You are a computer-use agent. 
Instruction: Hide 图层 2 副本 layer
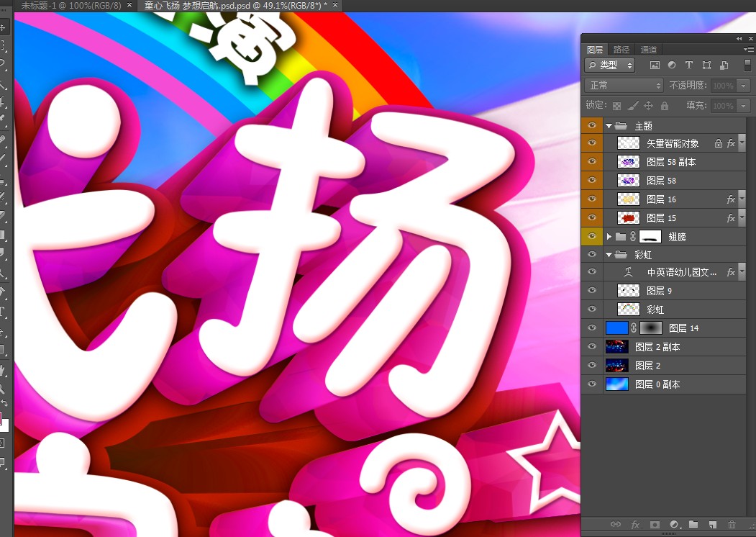pos(592,346)
